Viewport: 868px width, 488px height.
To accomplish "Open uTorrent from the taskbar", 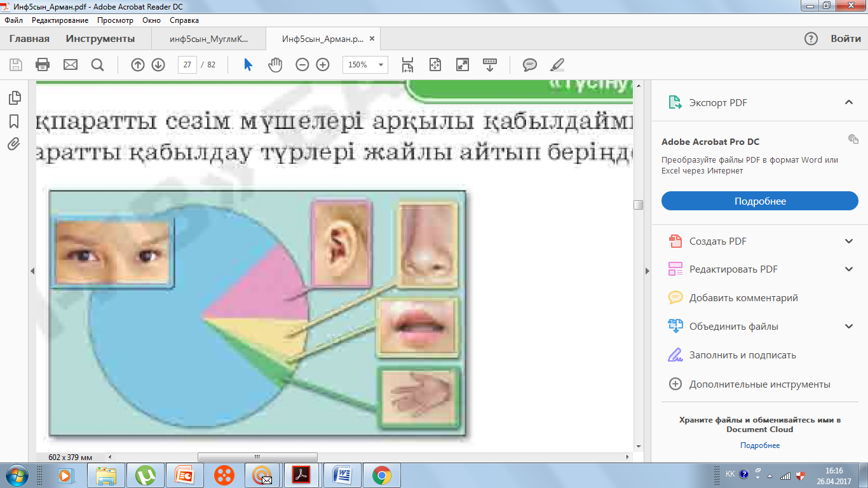I will [146, 475].
